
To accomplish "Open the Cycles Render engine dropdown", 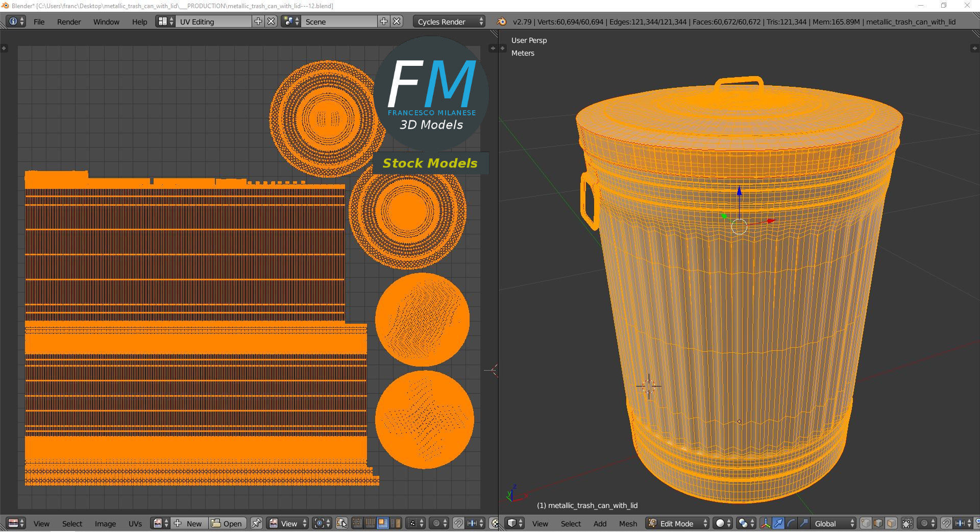I will coord(449,21).
